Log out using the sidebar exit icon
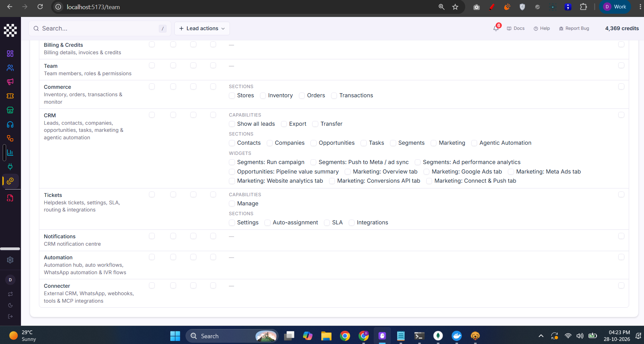Viewport: 644px width, 344px height. (x=10, y=316)
